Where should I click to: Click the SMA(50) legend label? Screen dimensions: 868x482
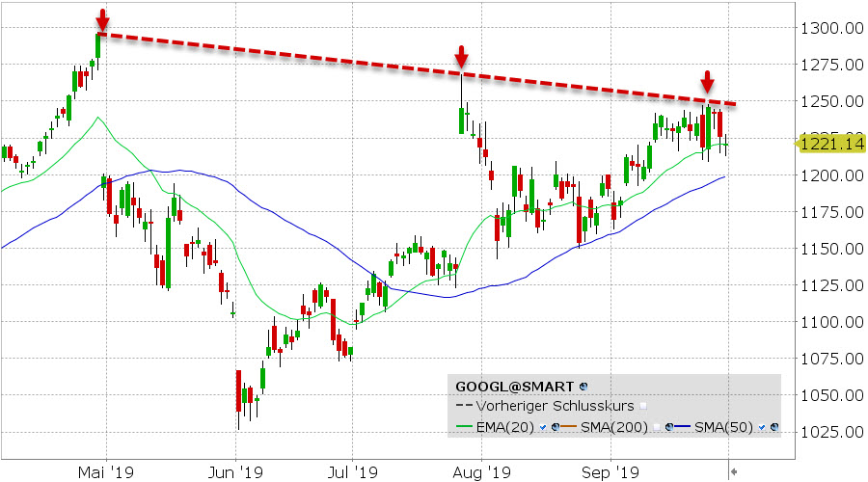pos(723,427)
